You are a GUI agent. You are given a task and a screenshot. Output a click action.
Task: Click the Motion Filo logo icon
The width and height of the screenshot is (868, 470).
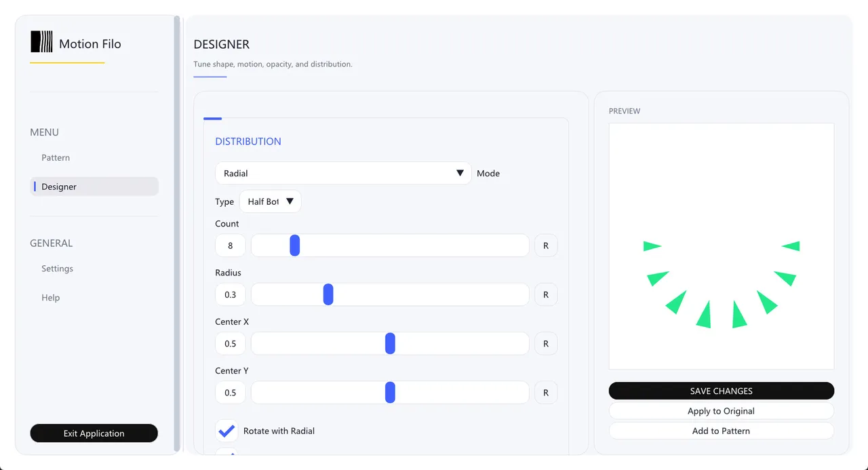point(41,41)
